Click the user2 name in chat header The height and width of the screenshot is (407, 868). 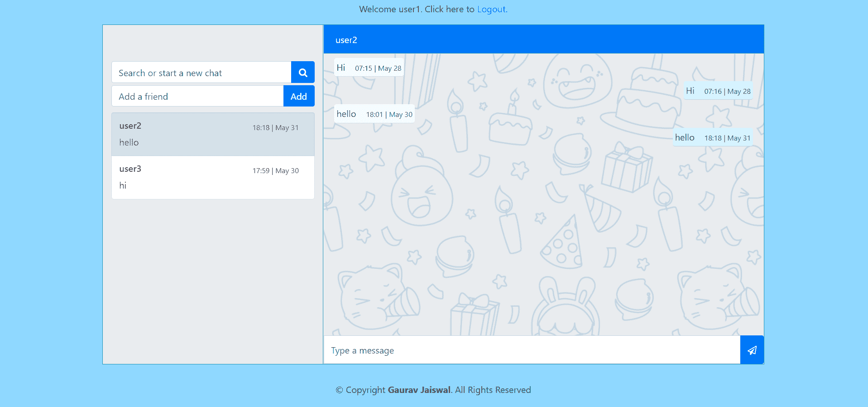coord(346,40)
